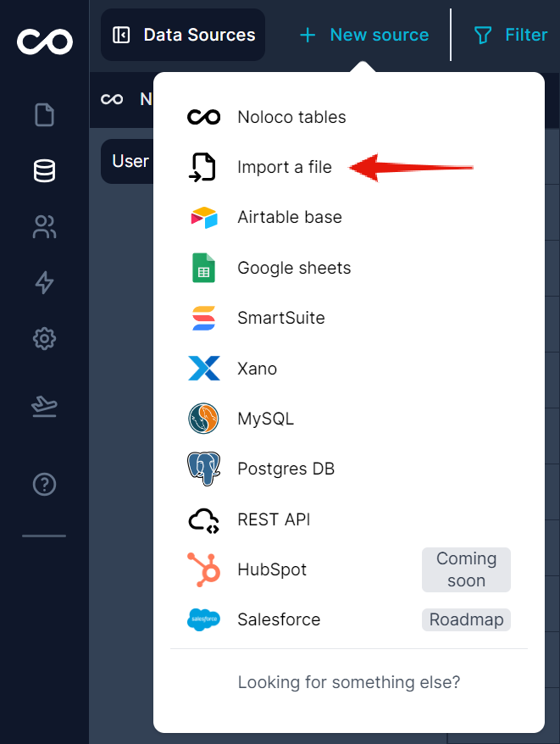
Task: Choose the SmartSuite source option
Action: (280, 318)
